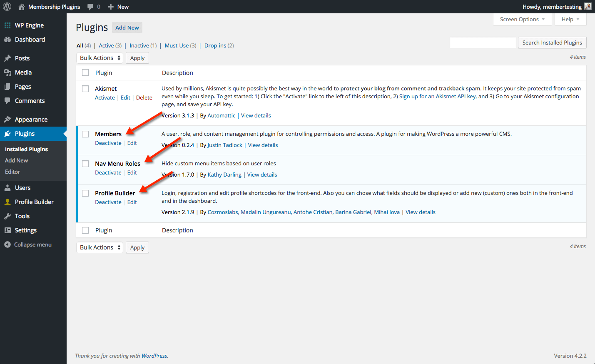Select the Nav Menu Roles checkbox

[85, 164]
